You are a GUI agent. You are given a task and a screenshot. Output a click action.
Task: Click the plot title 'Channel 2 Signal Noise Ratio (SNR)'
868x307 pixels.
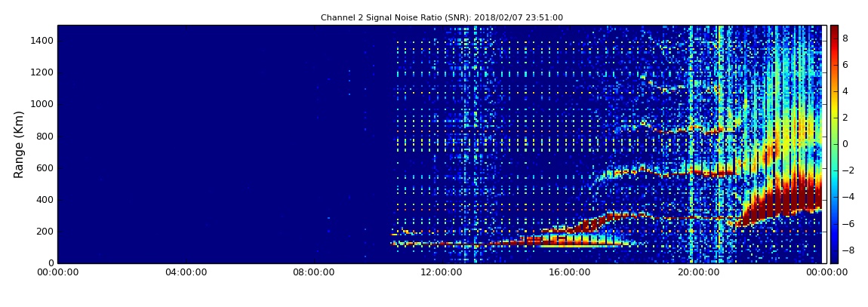pyautogui.click(x=442, y=17)
